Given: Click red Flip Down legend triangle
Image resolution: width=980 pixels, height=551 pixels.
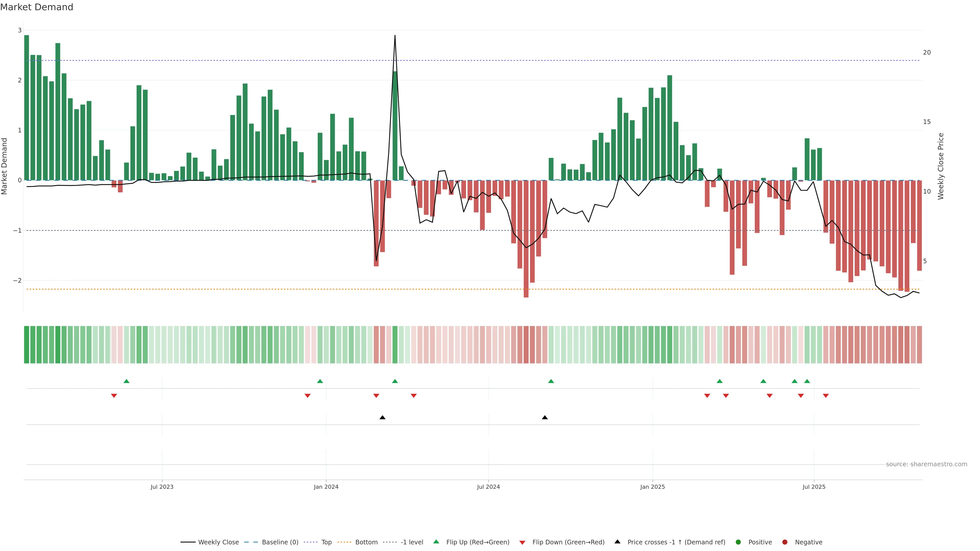Looking at the screenshot, I should pos(522,543).
